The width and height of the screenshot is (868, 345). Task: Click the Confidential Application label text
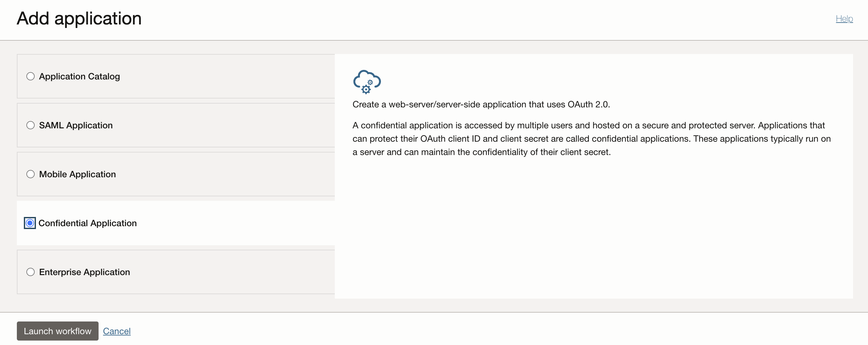pos(88,223)
